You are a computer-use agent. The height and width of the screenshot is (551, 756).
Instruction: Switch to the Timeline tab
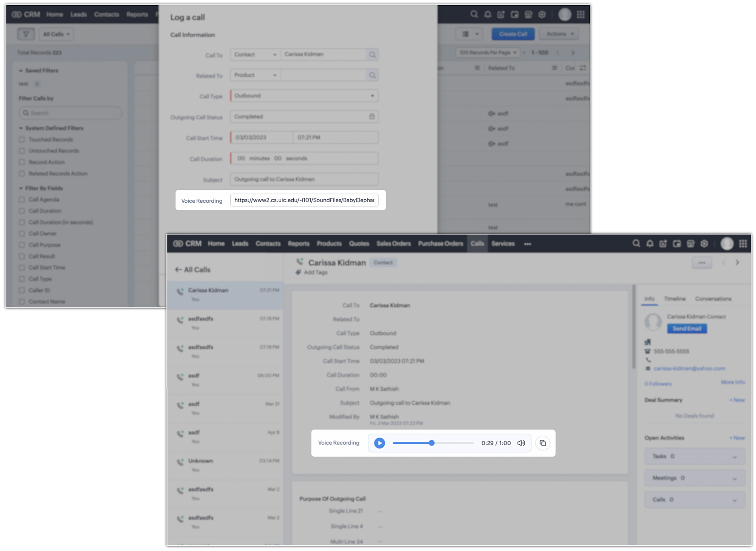675,299
